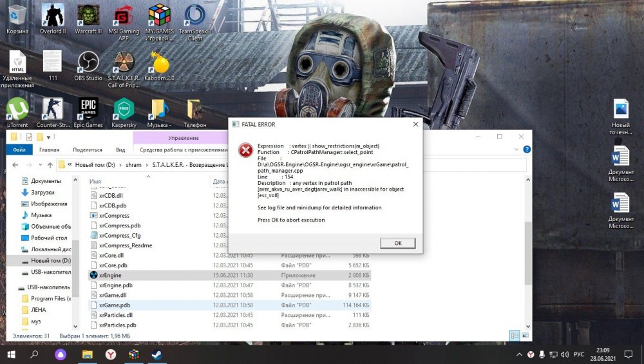Click the navigation pane scroll-down arrow
644x364 pixels.
(75, 326)
